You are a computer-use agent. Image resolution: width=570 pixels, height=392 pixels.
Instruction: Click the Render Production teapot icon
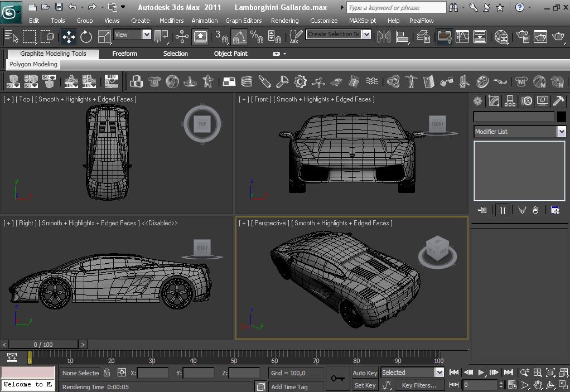point(558,37)
